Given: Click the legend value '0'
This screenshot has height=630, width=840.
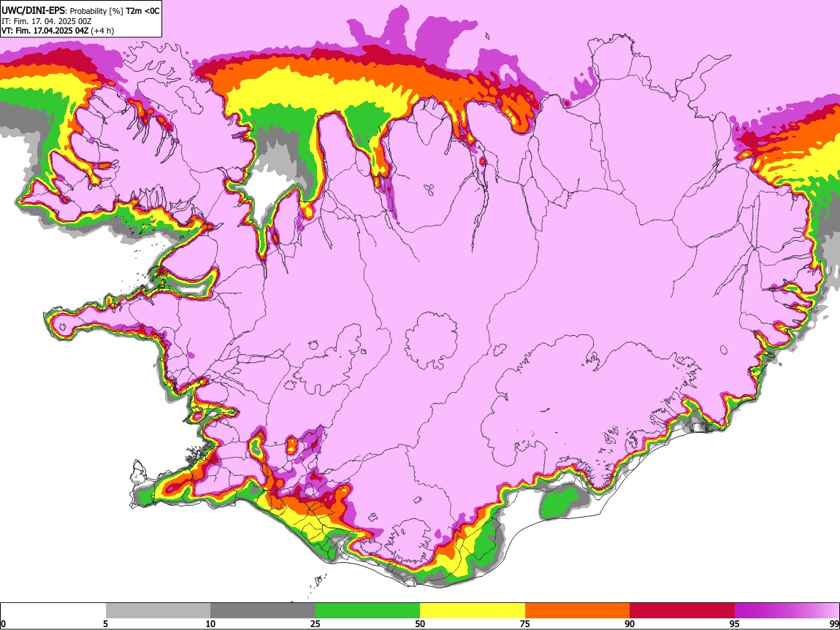Looking at the screenshot, I should (x=3, y=624).
